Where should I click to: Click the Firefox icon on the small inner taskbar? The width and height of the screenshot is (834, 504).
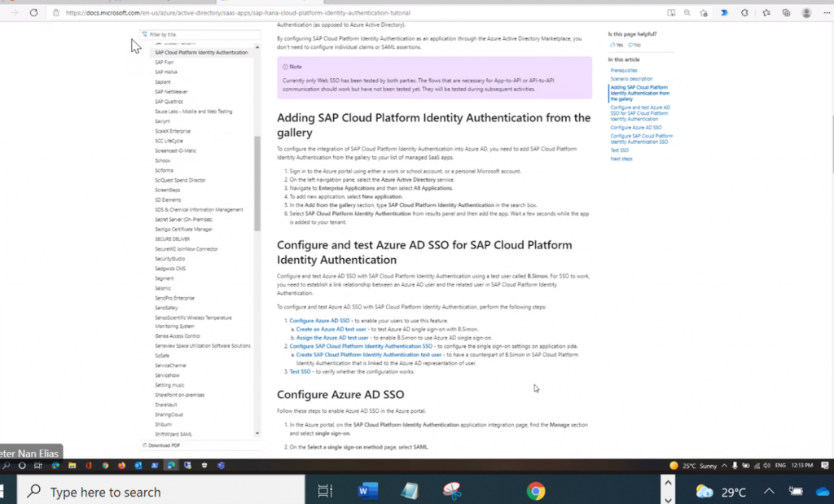(x=121, y=466)
